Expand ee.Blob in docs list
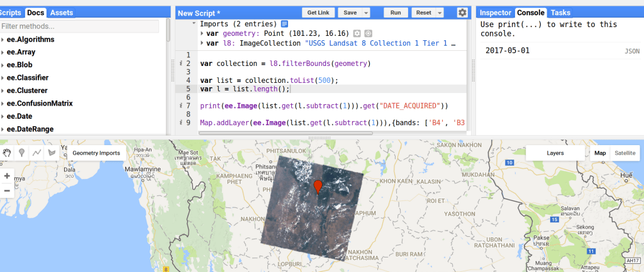The width and height of the screenshot is (644, 272). pyautogui.click(x=3, y=65)
